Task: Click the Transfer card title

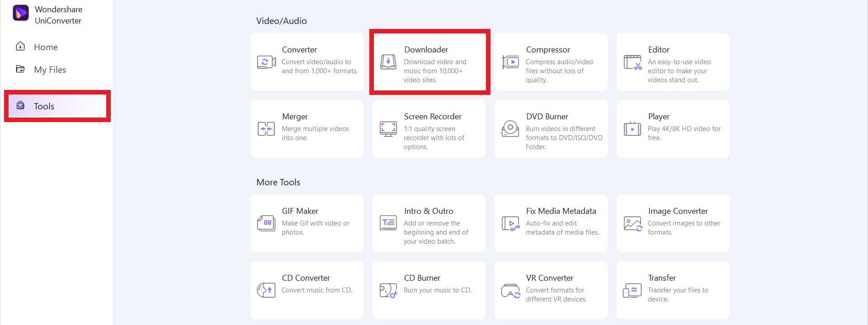Action: coord(662,278)
